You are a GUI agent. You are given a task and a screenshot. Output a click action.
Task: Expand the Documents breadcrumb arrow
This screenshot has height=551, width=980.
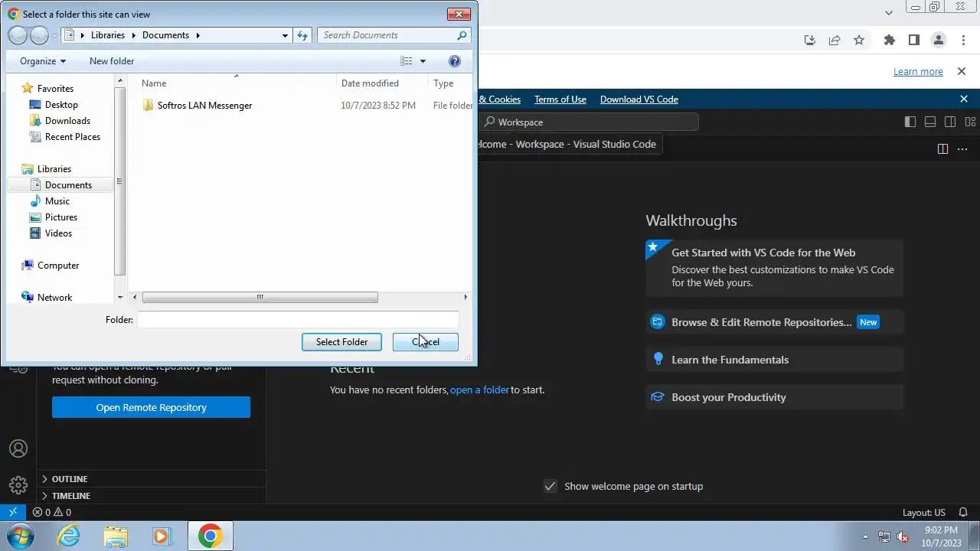198,35
